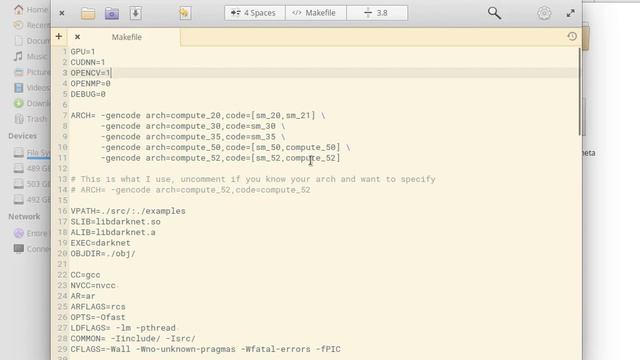Open Trash in the file manager sidebar
The height and width of the screenshot is (360, 640).
31,119
